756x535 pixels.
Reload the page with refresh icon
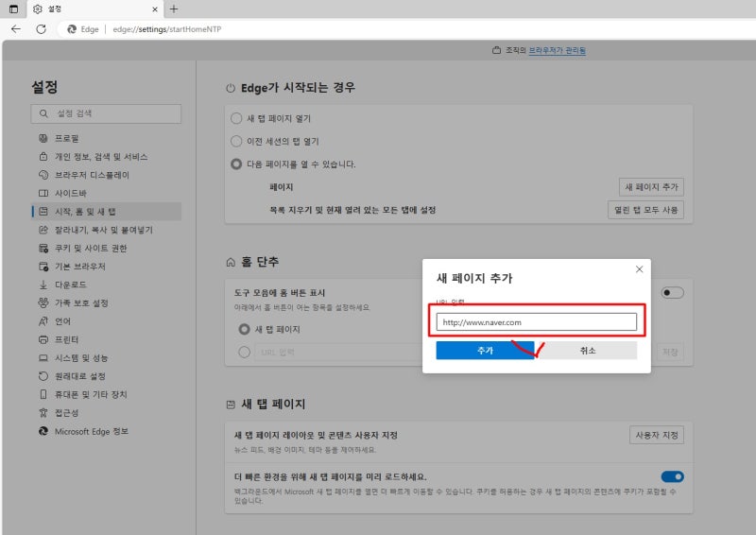point(42,29)
